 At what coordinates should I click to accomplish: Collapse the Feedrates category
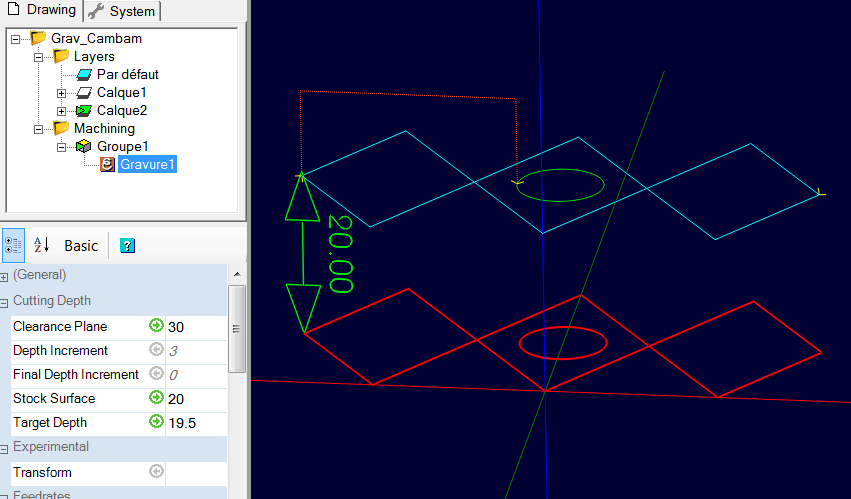click(4, 496)
